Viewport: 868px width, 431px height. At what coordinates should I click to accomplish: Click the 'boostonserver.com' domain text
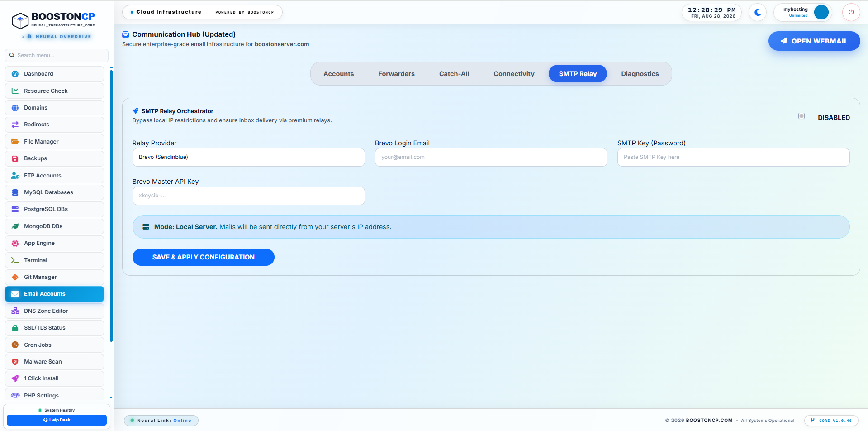coord(282,44)
